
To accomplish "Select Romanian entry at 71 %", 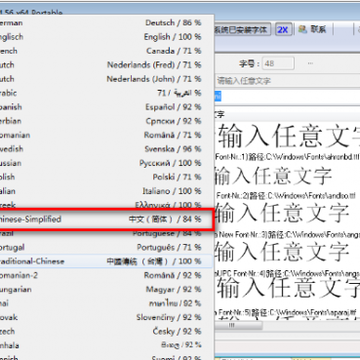I will click(x=106, y=135).
